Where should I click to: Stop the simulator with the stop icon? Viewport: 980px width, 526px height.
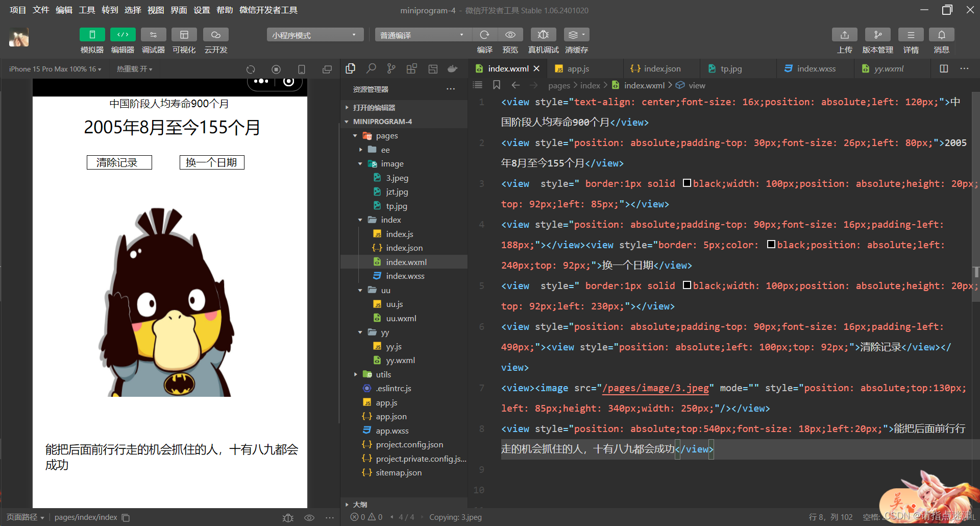[276, 69]
